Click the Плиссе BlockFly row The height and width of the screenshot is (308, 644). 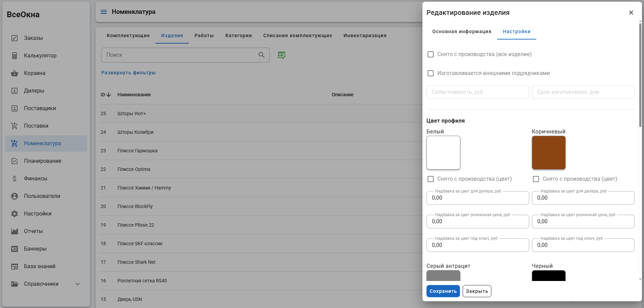261,206
